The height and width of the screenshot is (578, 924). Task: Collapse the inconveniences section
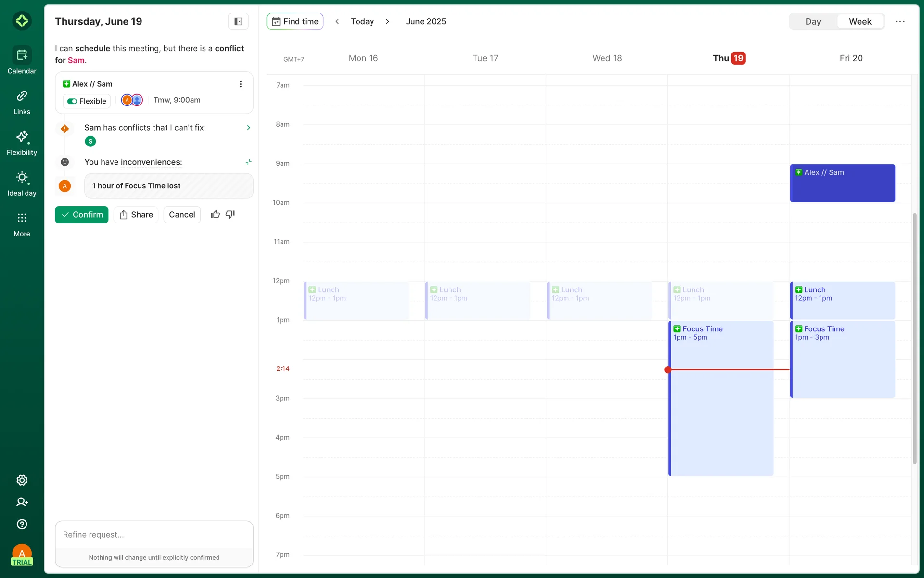248,162
